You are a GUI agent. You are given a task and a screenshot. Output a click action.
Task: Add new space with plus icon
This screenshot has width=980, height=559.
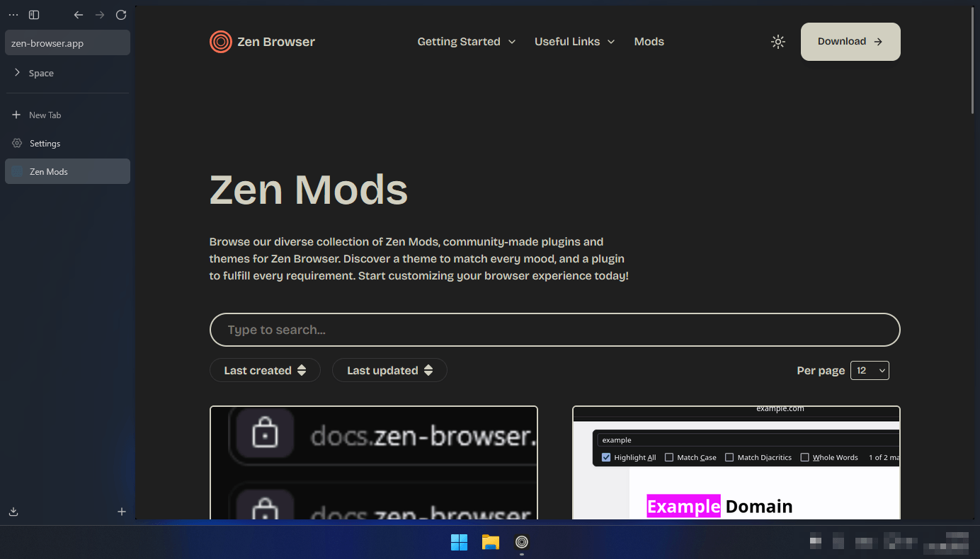pos(122,512)
